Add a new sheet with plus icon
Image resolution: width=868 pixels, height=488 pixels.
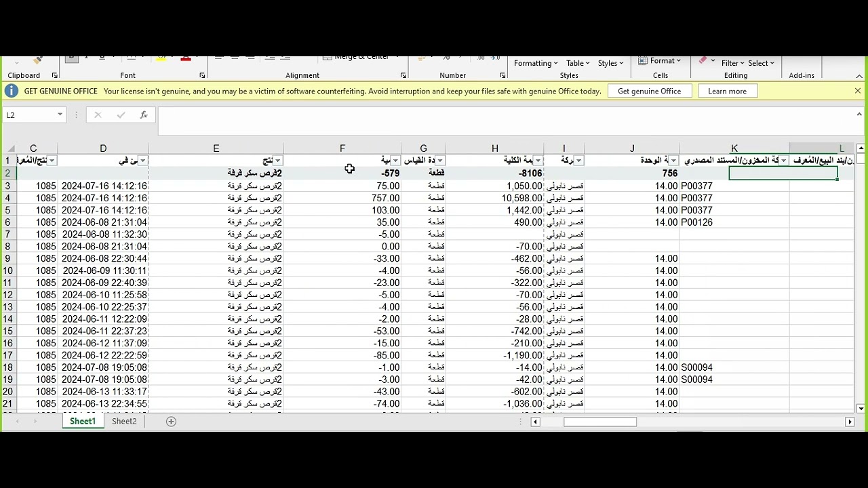click(171, 422)
